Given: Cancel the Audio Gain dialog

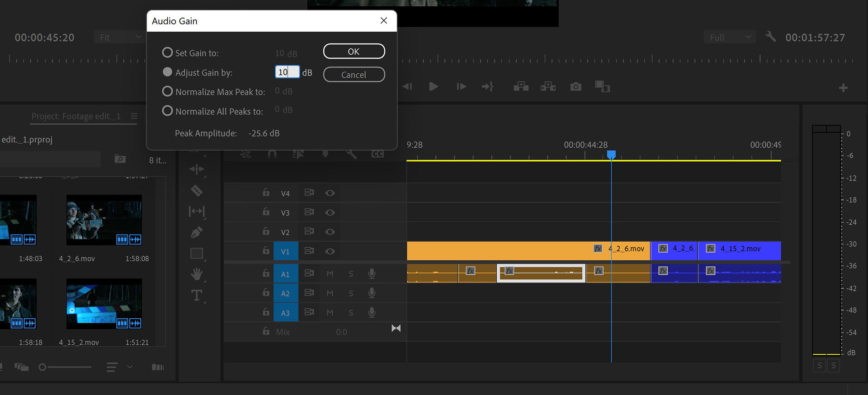Looking at the screenshot, I should pos(354,75).
